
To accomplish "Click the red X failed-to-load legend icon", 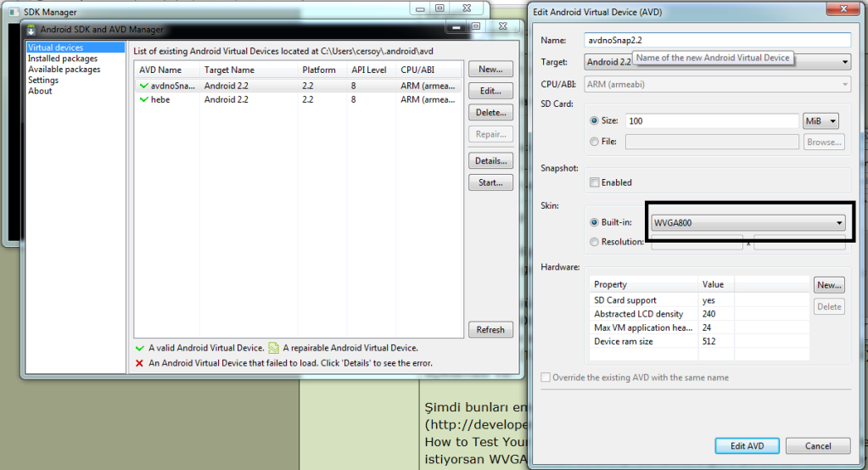I will pos(139,363).
